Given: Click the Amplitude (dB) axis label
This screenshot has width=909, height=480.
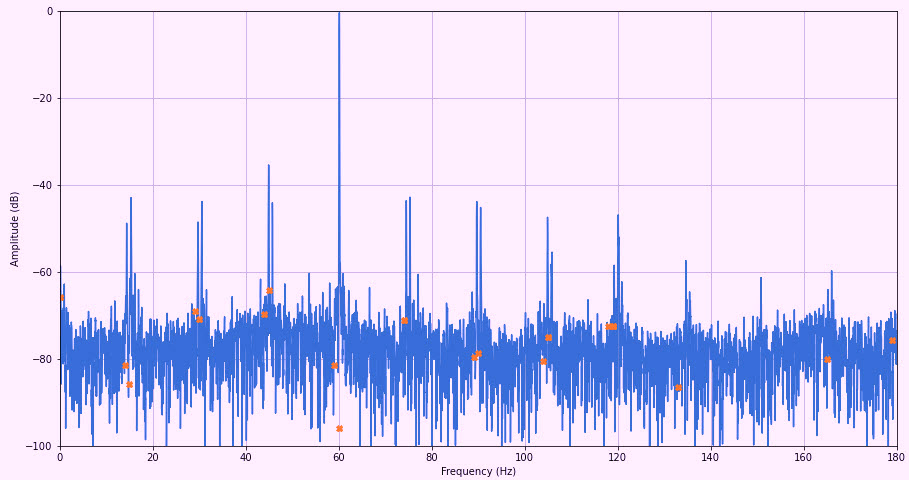Looking at the screenshot, I should pyautogui.click(x=14, y=229).
